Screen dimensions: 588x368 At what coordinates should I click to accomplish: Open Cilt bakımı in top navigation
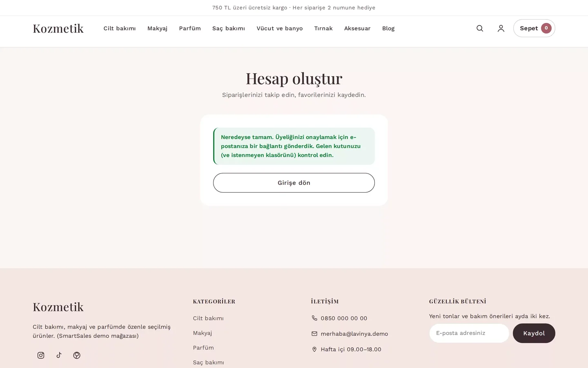[x=120, y=28]
